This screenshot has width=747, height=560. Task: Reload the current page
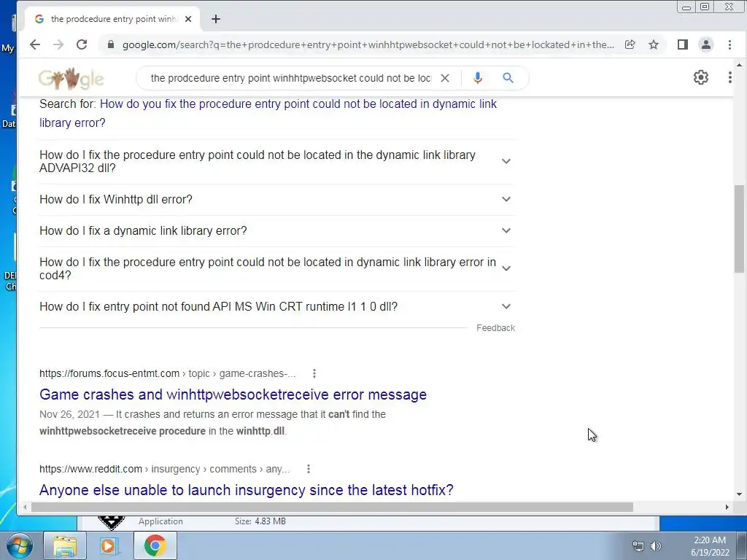point(82,44)
